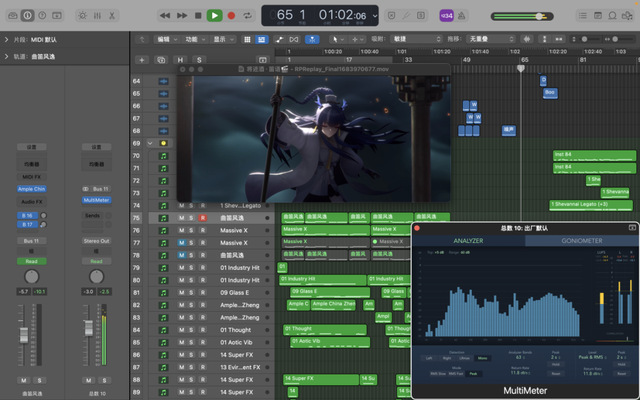Open the B 16 send slot
Screen dimensions: 640x400
(27, 215)
